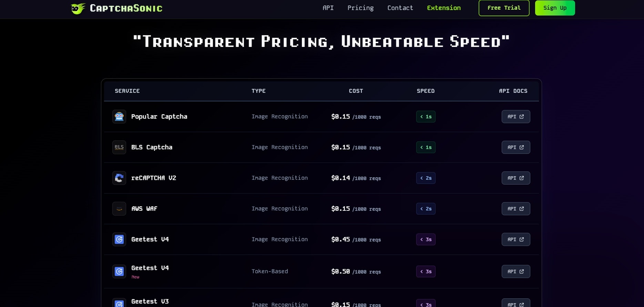The width and height of the screenshot is (644, 307).
Task: Click the CaptchaSonic brand name text
Action: [x=126, y=8]
